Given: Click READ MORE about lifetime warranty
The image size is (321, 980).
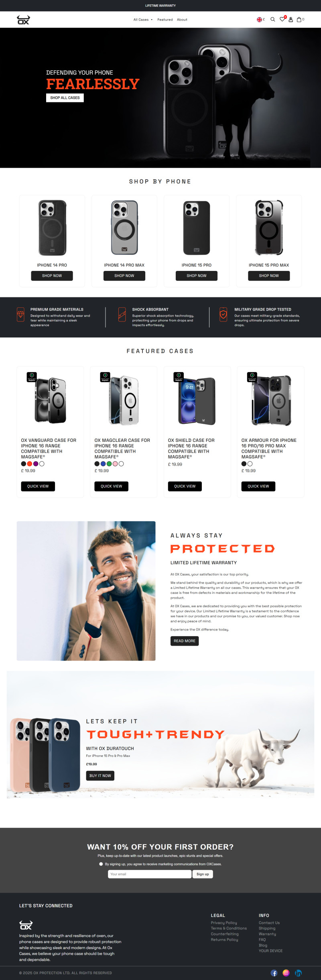Looking at the screenshot, I should click(x=185, y=640).
